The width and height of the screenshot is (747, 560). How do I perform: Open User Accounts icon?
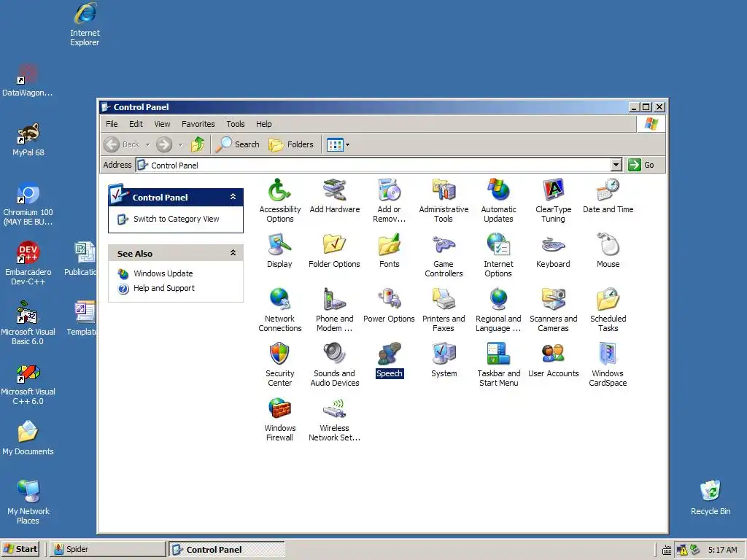[553, 354]
